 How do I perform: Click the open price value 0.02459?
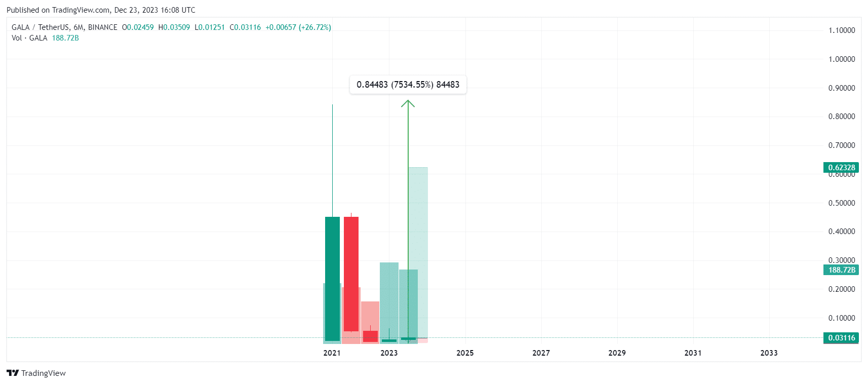pyautogui.click(x=140, y=27)
